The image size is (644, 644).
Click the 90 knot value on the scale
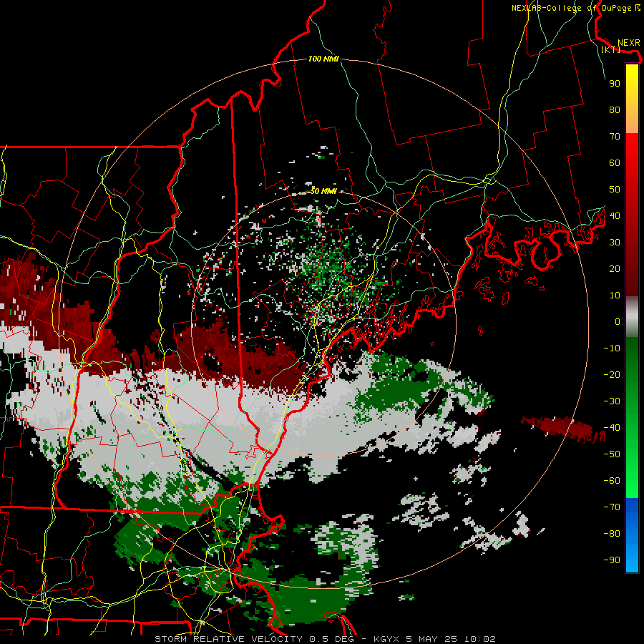point(615,84)
